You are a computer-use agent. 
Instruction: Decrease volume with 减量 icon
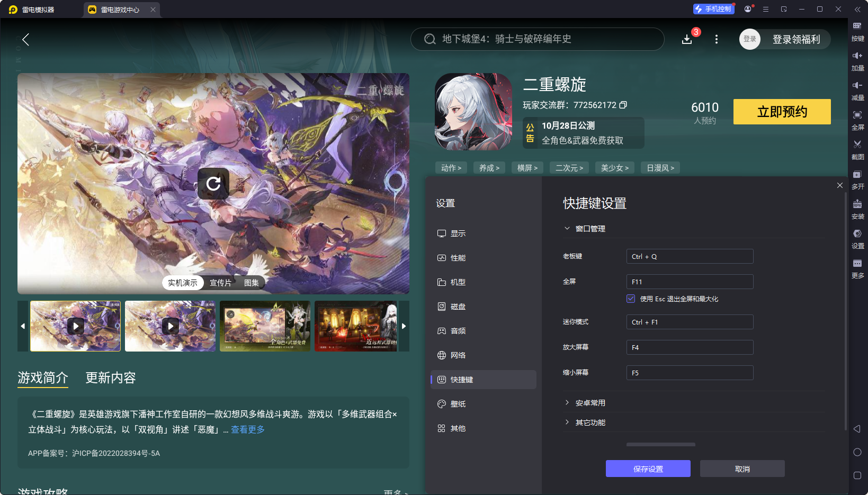click(857, 91)
